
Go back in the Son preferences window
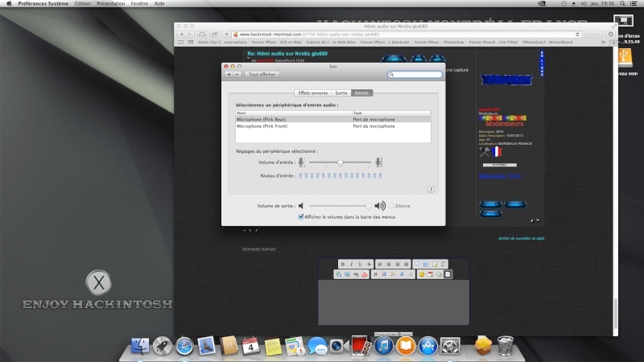pos(229,74)
